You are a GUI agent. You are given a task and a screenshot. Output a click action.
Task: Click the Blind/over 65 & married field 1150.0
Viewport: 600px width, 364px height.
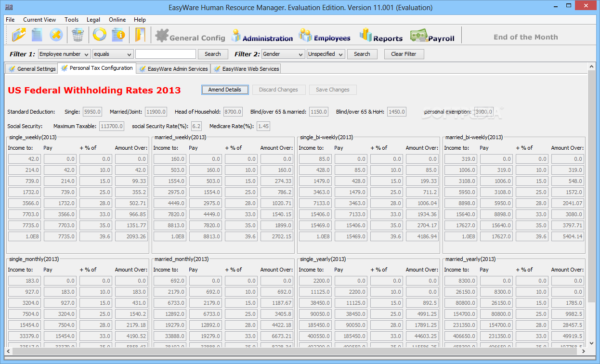[x=318, y=112]
